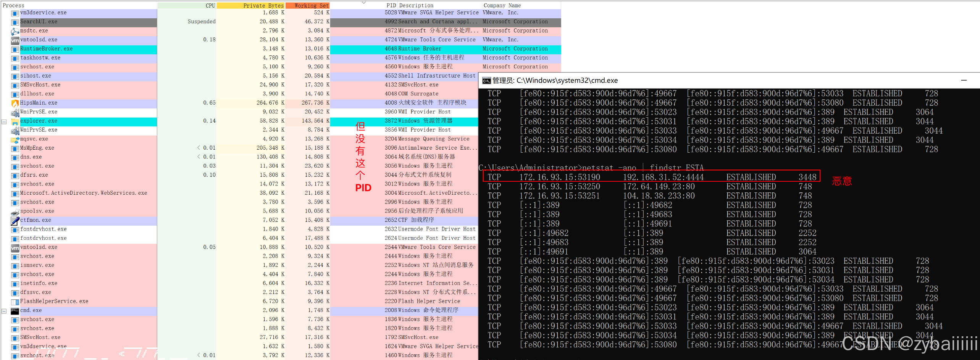Image resolution: width=980 pixels, height=360 pixels.
Task: Click the dfsrs.exe process icon
Action: click(x=15, y=176)
